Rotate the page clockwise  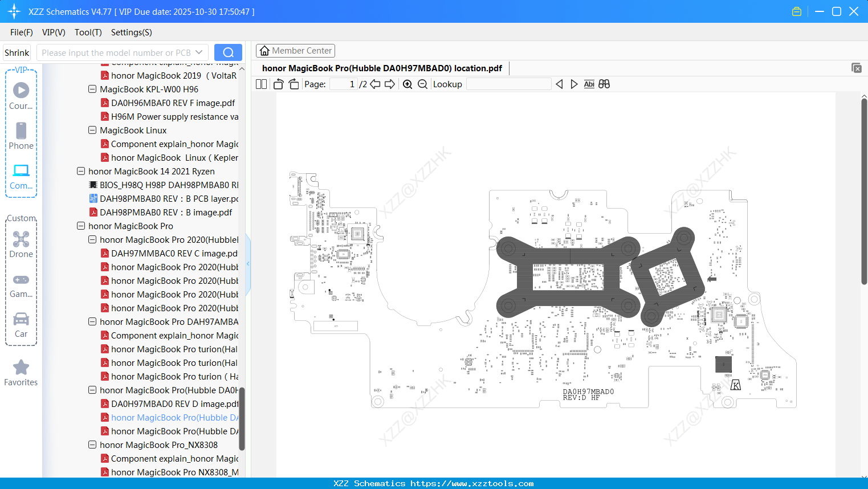[294, 84]
